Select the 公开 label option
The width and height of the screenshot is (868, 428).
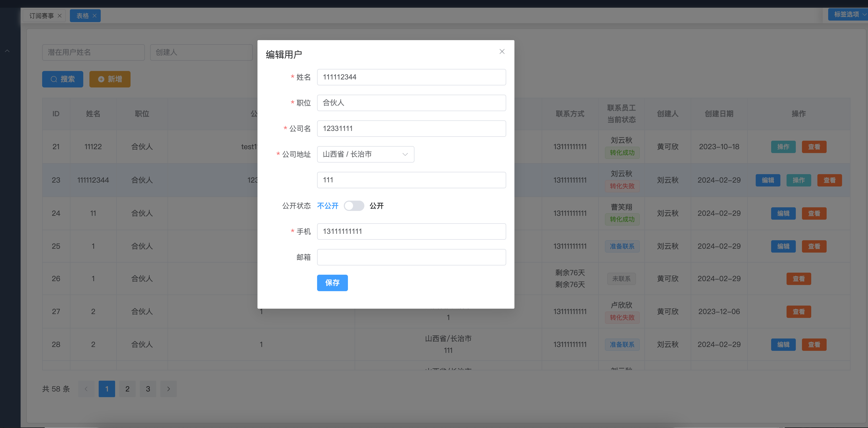[x=376, y=206]
